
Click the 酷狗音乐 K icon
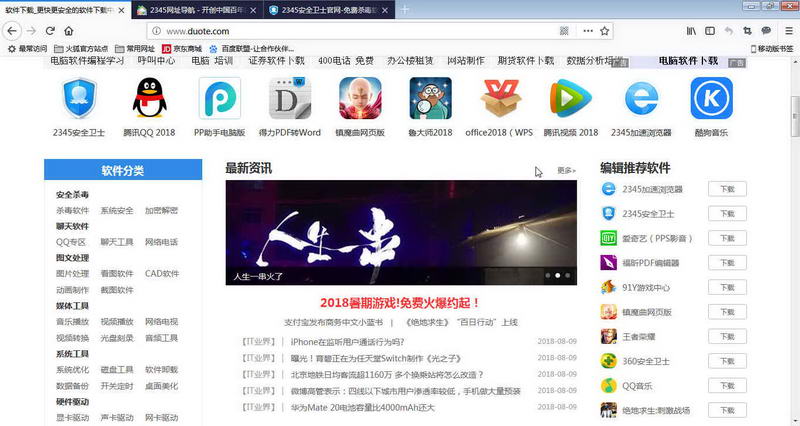711,99
